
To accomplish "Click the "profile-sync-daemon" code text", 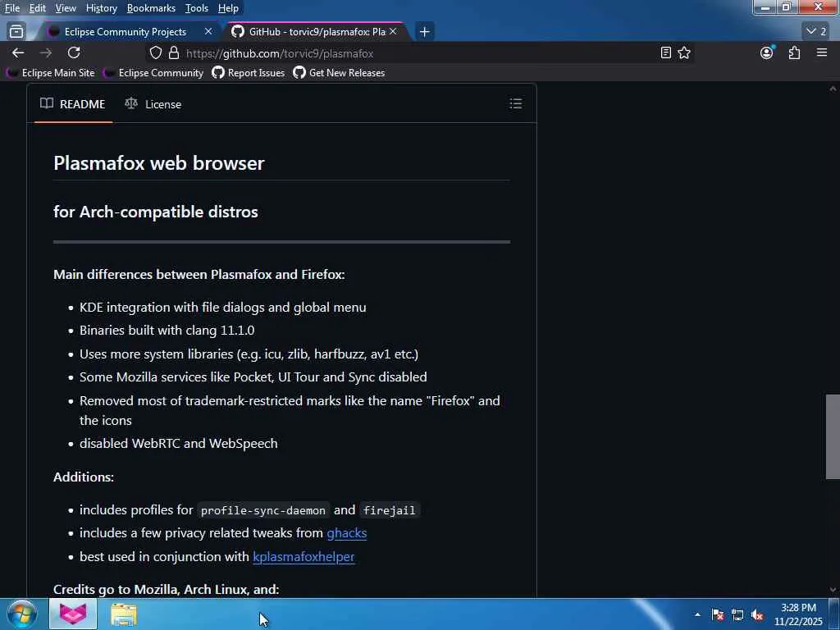I will coord(263,510).
